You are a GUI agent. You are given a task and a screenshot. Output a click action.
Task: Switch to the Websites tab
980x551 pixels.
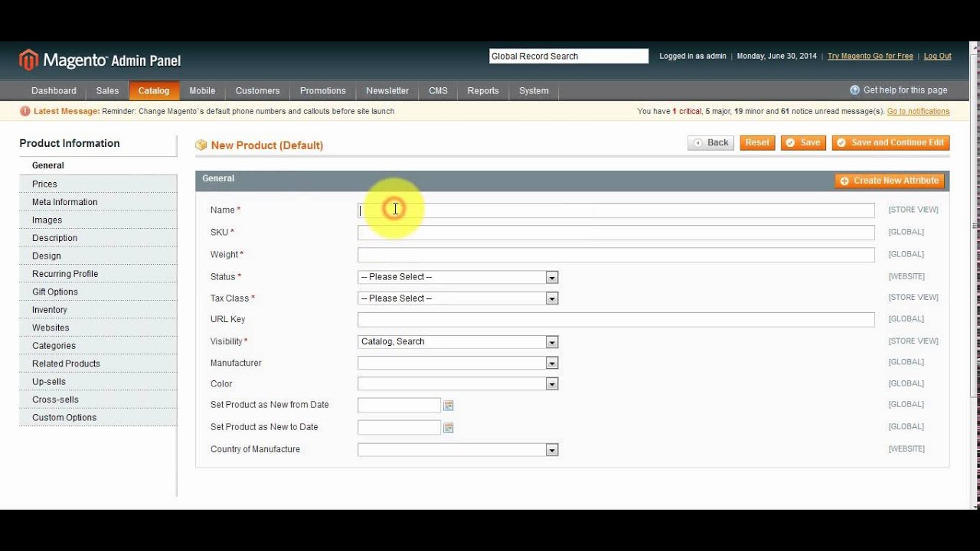point(98,328)
